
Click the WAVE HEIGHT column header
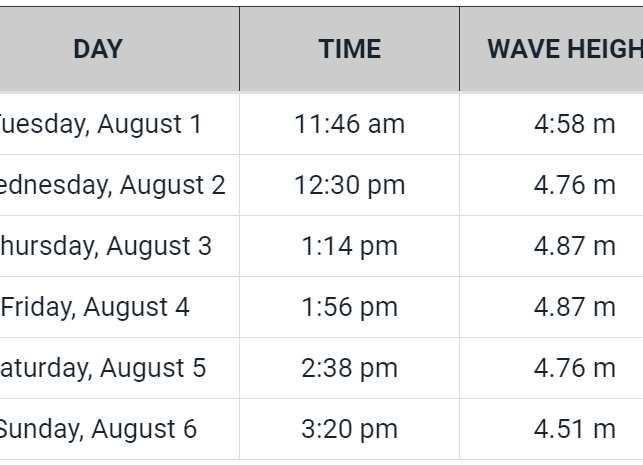[563, 49]
